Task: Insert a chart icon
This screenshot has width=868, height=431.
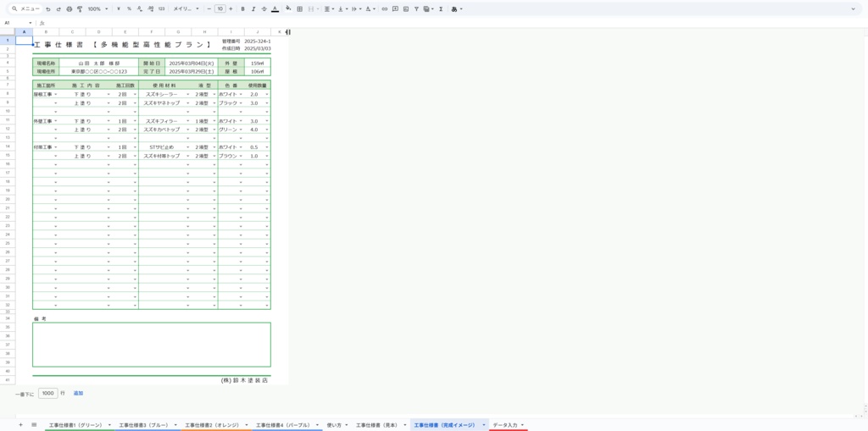Action: 406,8
